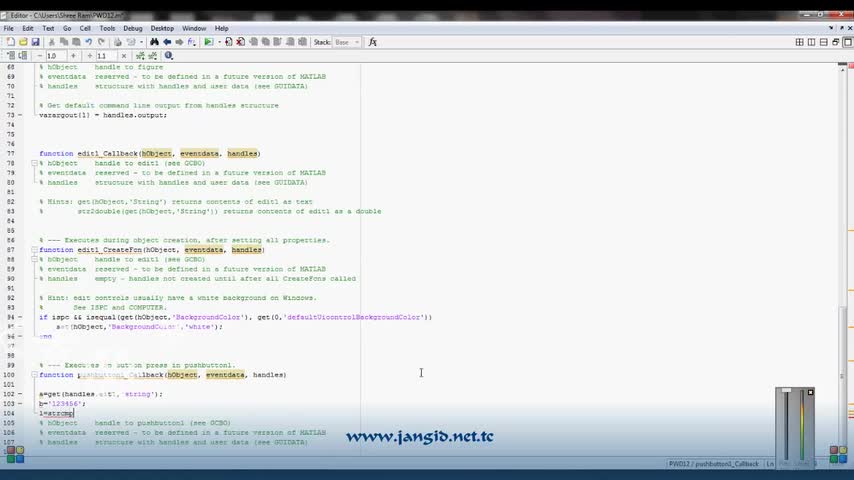Create a new M-file using toolbar icon
The width and height of the screenshot is (854, 480).
pyautogui.click(x=10, y=42)
